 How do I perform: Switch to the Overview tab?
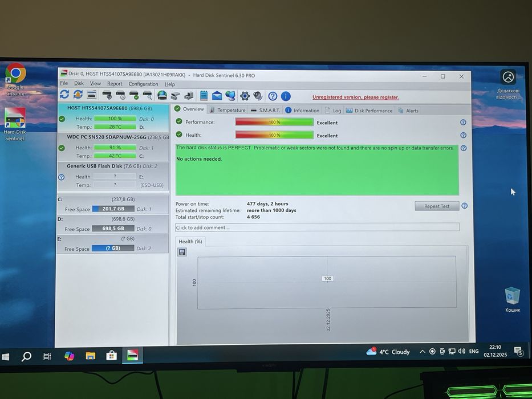pos(189,109)
